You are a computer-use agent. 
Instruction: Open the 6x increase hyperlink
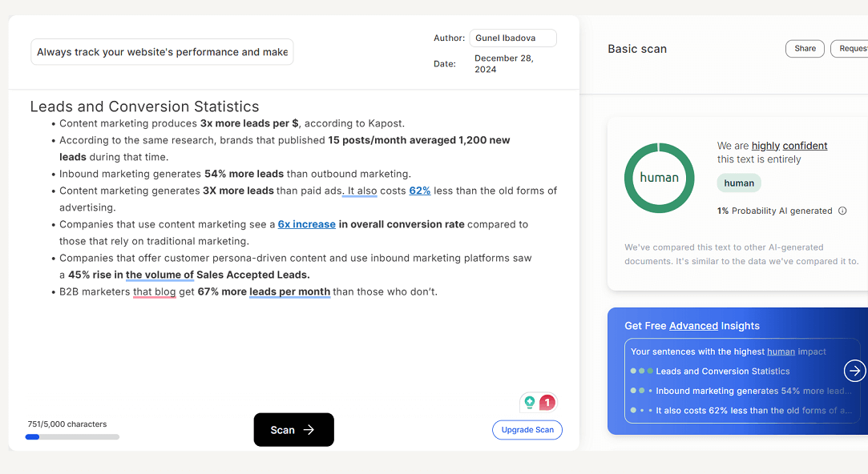pyautogui.click(x=306, y=224)
